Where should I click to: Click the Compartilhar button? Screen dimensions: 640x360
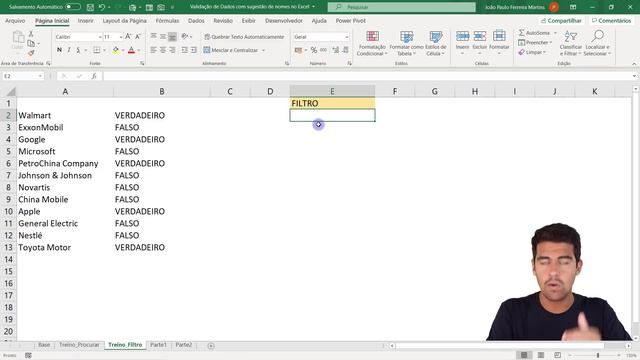561,20
